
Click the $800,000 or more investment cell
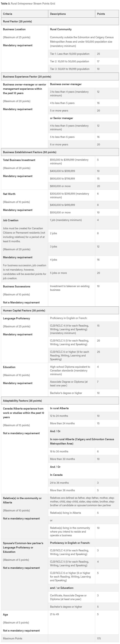pos(60,186)
